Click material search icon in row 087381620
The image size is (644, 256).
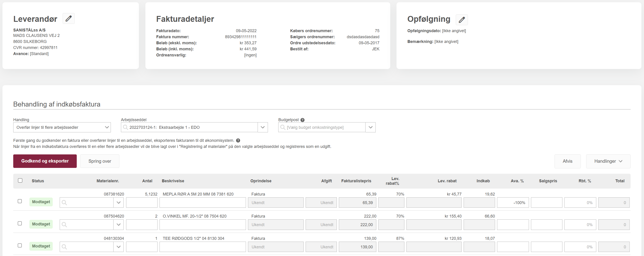point(64,203)
